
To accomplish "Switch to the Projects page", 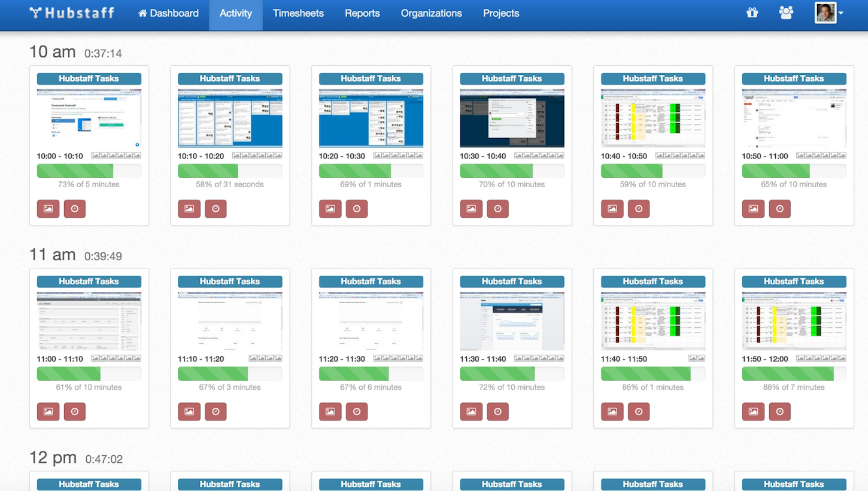I will (501, 13).
